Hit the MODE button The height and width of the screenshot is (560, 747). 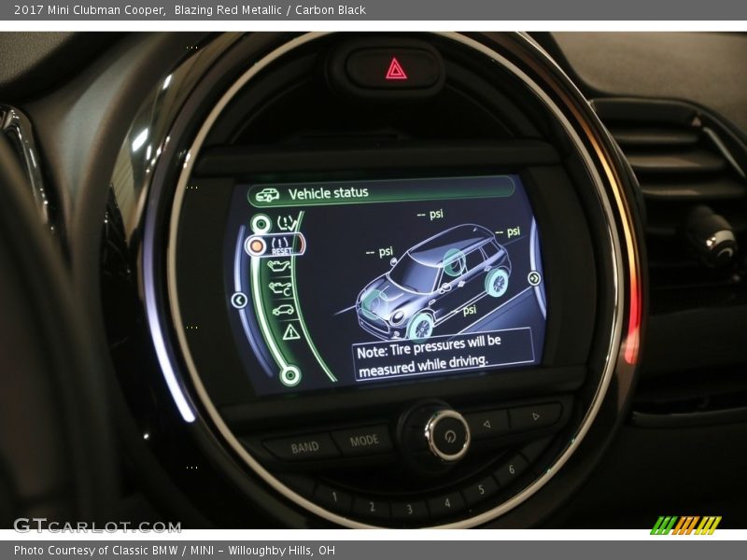(364, 441)
